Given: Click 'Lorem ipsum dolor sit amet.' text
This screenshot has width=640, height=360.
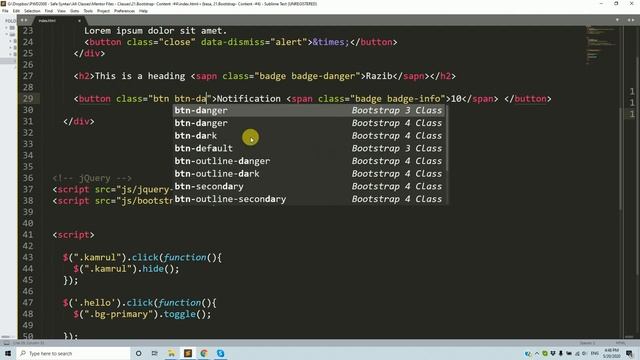Looking at the screenshot, I should (x=156, y=31).
